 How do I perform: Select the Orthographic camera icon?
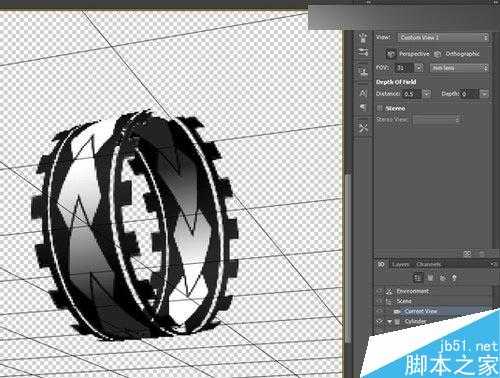438,54
